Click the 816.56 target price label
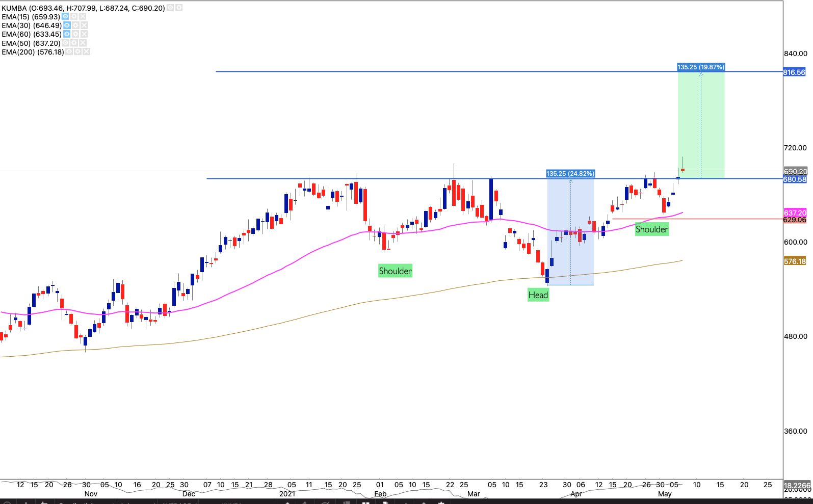 (x=794, y=72)
